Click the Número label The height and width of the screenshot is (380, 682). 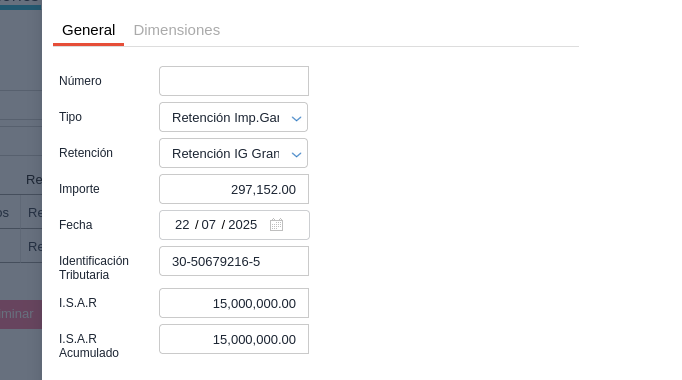tap(80, 81)
